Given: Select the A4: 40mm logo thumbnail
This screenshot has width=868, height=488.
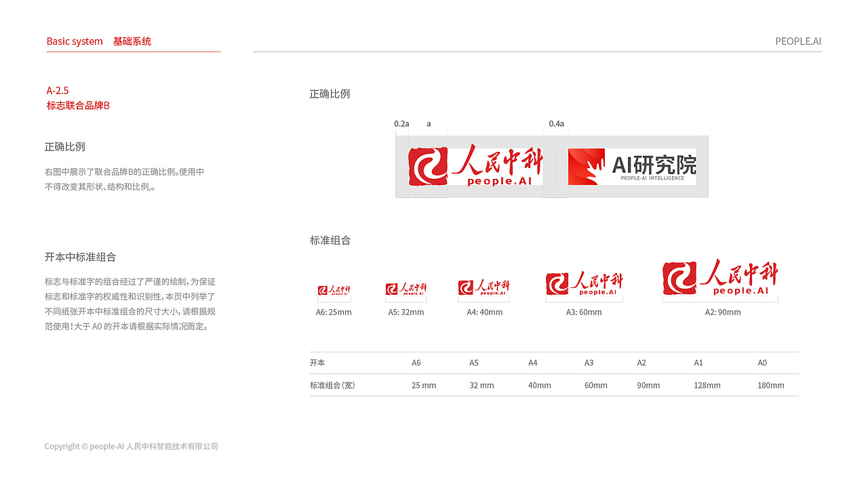Looking at the screenshot, I should [484, 287].
